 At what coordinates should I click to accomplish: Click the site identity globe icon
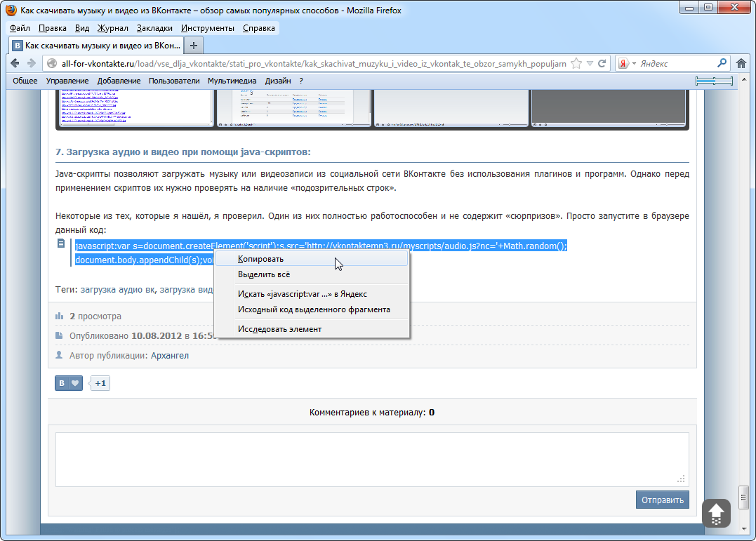pos(52,64)
